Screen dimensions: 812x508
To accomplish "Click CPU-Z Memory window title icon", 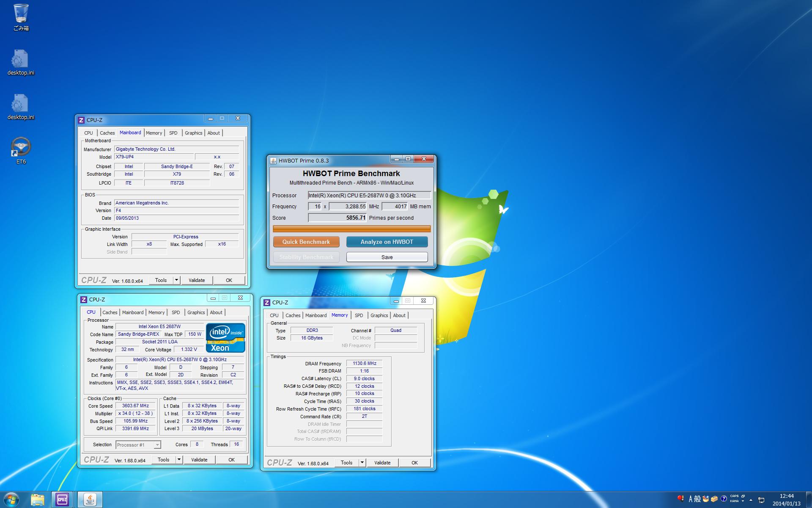I will coord(267,303).
